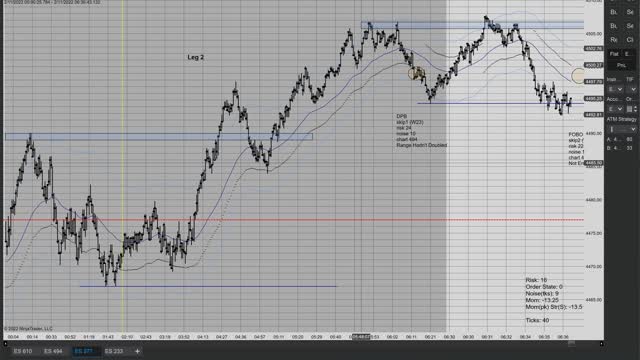Image resolution: width=640 pixels, height=360 pixels.
Task: Select the ES 377 chart tab
Action: point(84,351)
